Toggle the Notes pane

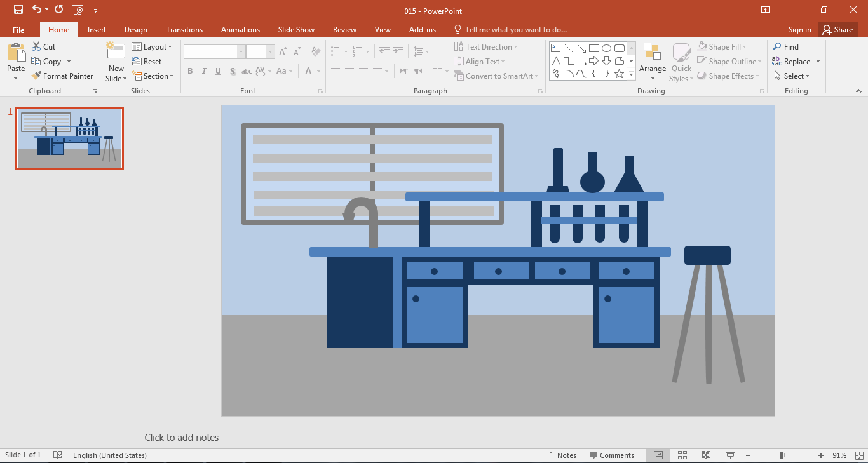[x=562, y=455]
